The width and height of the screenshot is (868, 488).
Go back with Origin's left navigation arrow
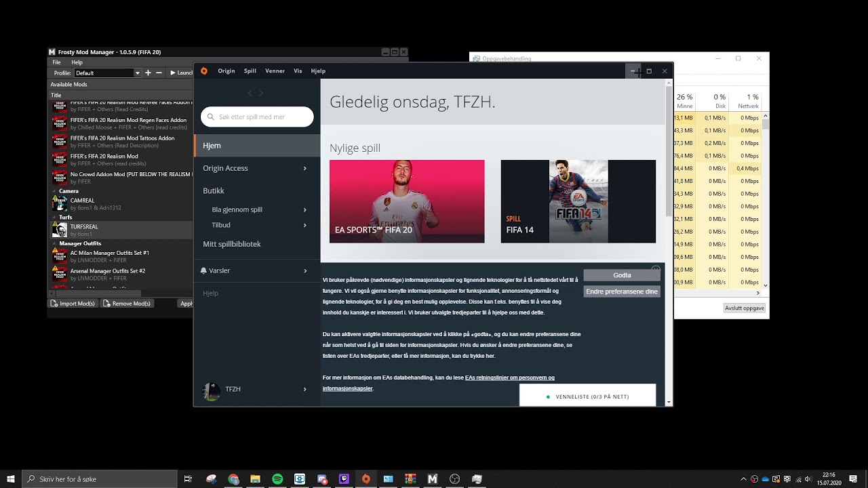pos(250,93)
